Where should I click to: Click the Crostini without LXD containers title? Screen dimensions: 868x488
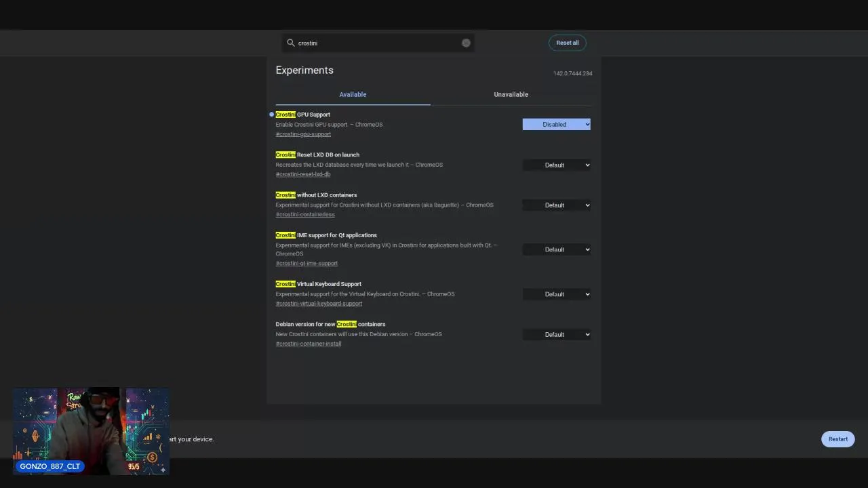tap(316, 195)
